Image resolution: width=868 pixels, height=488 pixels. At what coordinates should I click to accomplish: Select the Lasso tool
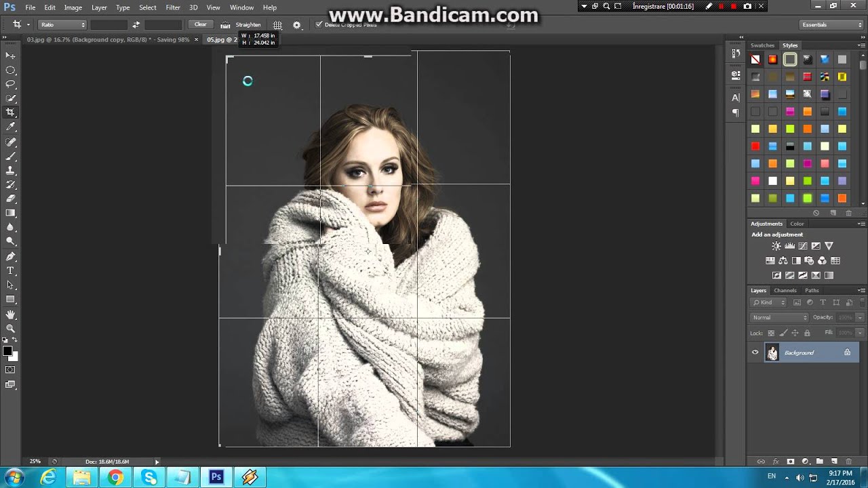point(10,84)
